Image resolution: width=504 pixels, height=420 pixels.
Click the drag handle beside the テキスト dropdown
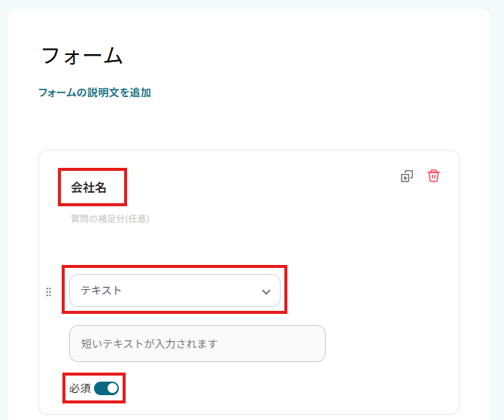[x=49, y=291]
